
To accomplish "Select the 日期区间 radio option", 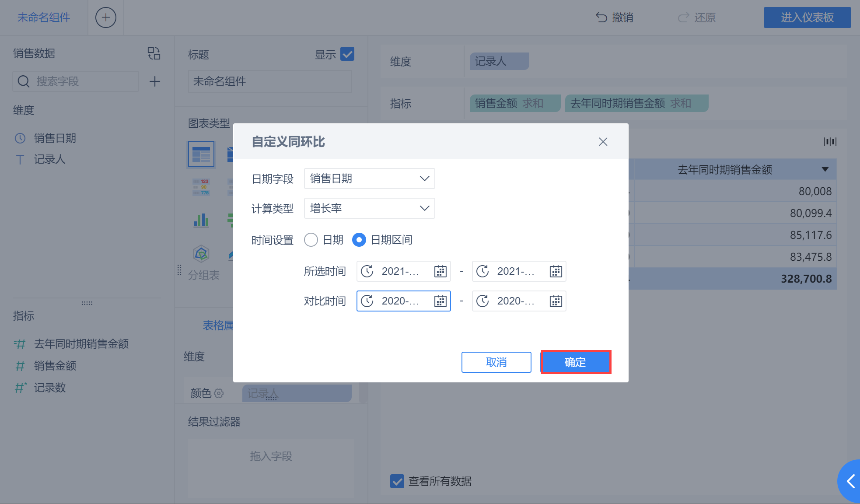I will 359,240.
